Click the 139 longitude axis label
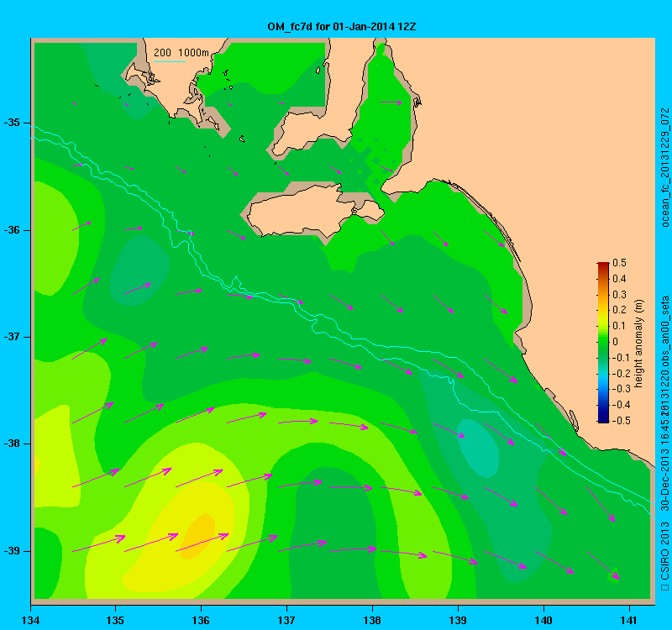 458,621
